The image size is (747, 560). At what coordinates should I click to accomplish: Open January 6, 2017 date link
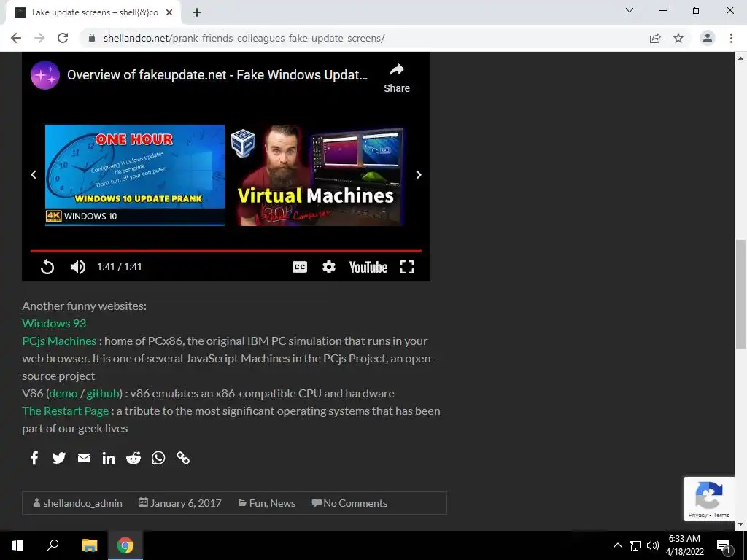click(x=186, y=503)
